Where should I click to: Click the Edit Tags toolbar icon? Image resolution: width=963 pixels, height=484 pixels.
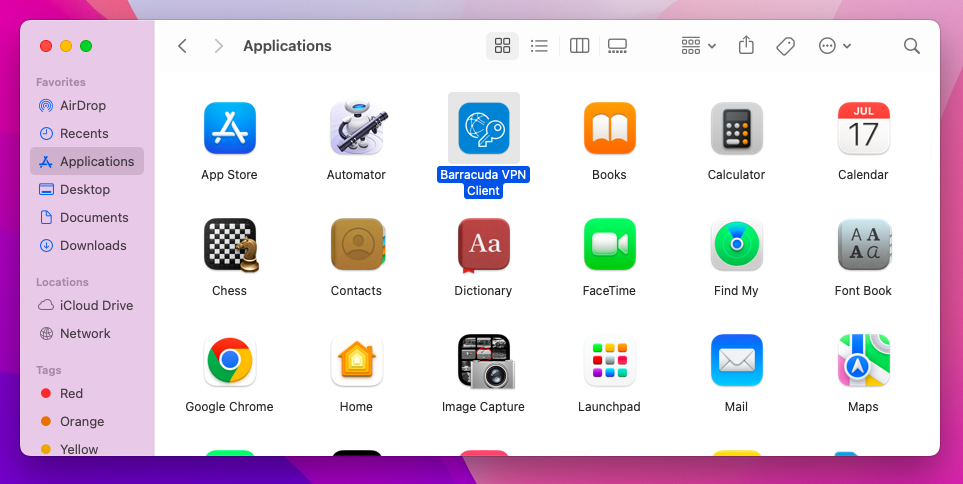pyautogui.click(x=786, y=46)
